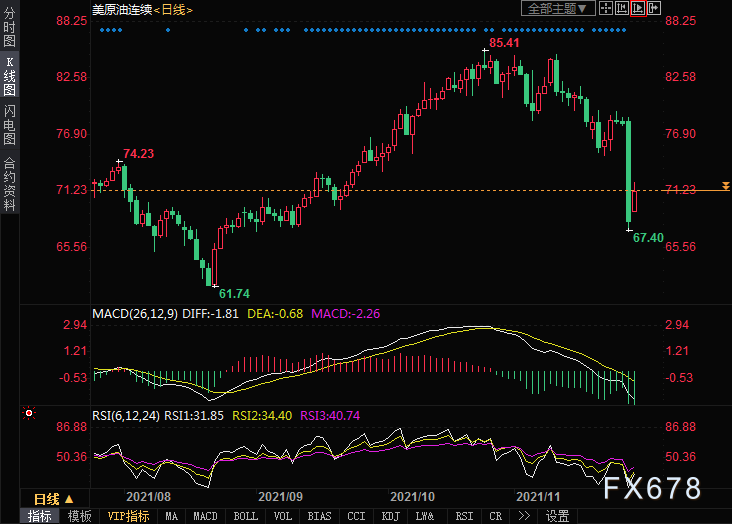Open the 闪电图 tick chart tab

tap(9, 124)
